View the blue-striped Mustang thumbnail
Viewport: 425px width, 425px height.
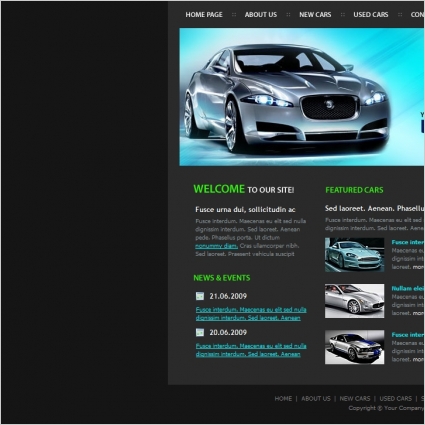point(354,347)
